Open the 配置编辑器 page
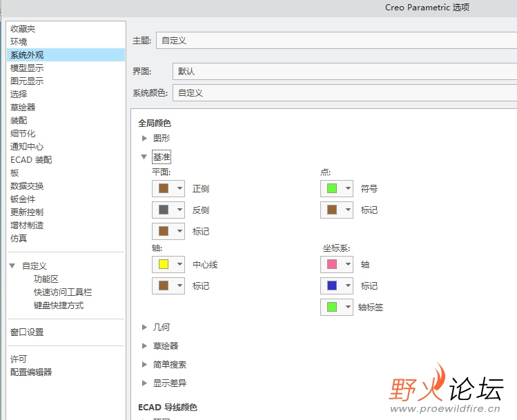The width and height of the screenshot is (517, 420). [x=31, y=372]
